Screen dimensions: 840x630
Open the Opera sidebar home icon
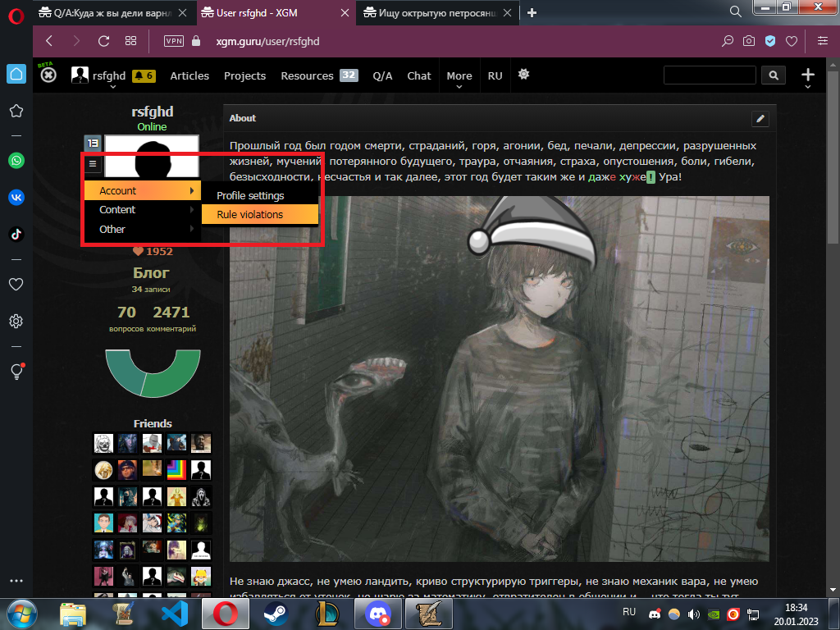[x=16, y=74]
